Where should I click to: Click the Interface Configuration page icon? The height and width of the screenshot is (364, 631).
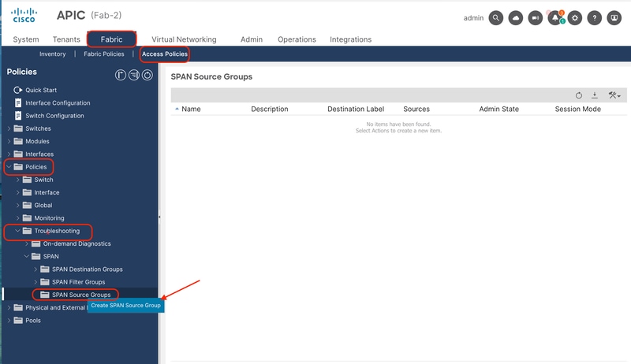(18, 103)
